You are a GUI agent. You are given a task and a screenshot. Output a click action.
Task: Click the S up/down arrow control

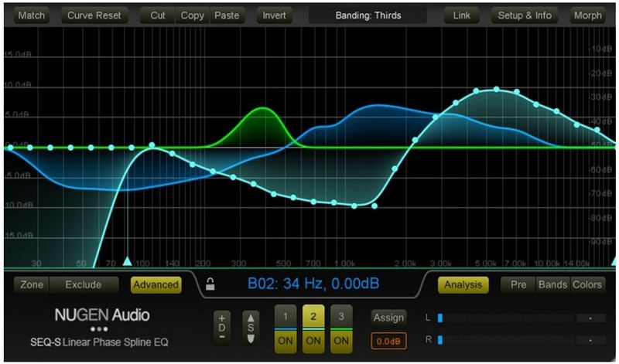pyautogui.click(x=251, y=328)
